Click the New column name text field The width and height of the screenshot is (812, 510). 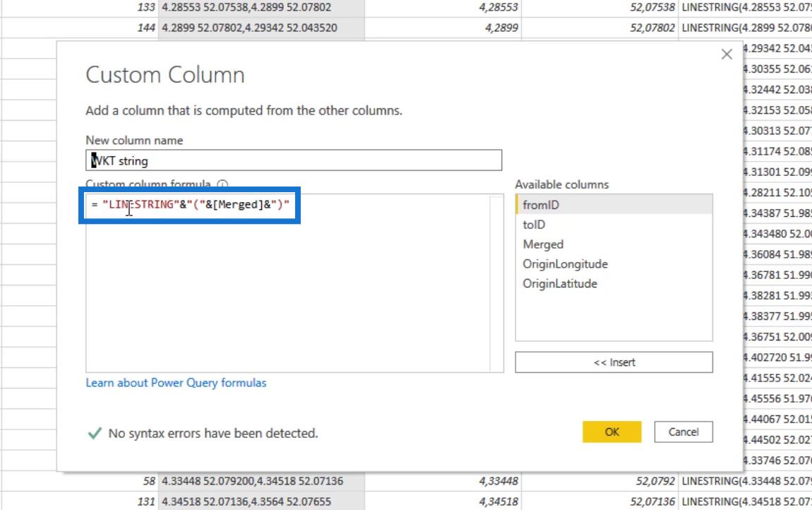294,160
